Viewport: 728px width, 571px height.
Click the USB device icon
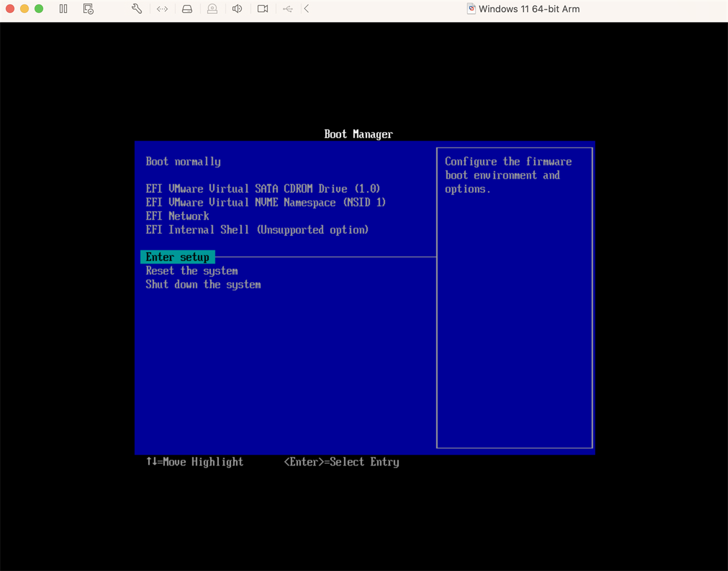(288, 9)
